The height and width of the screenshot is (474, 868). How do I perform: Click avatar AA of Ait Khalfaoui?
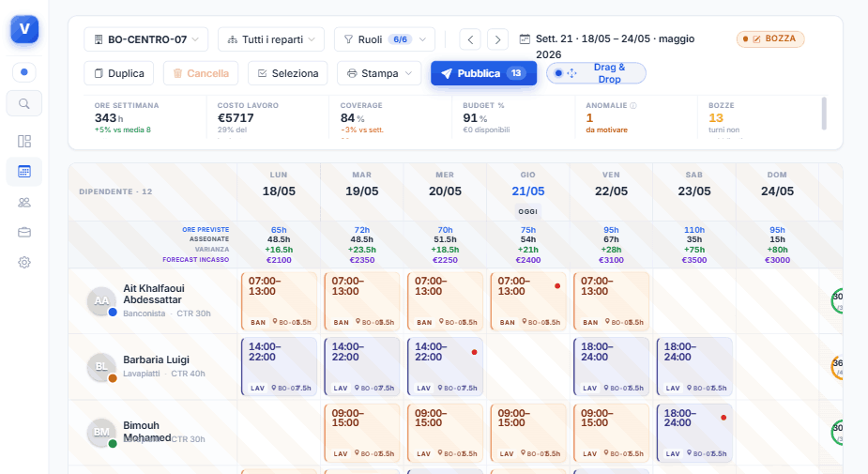click(101, 300)
